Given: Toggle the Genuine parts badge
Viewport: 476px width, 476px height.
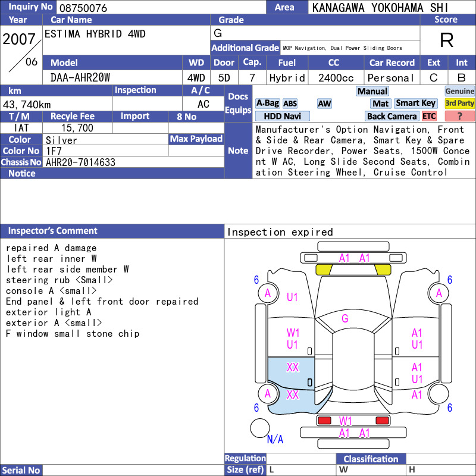Looking at the screenshot, I should click(459, 92).
